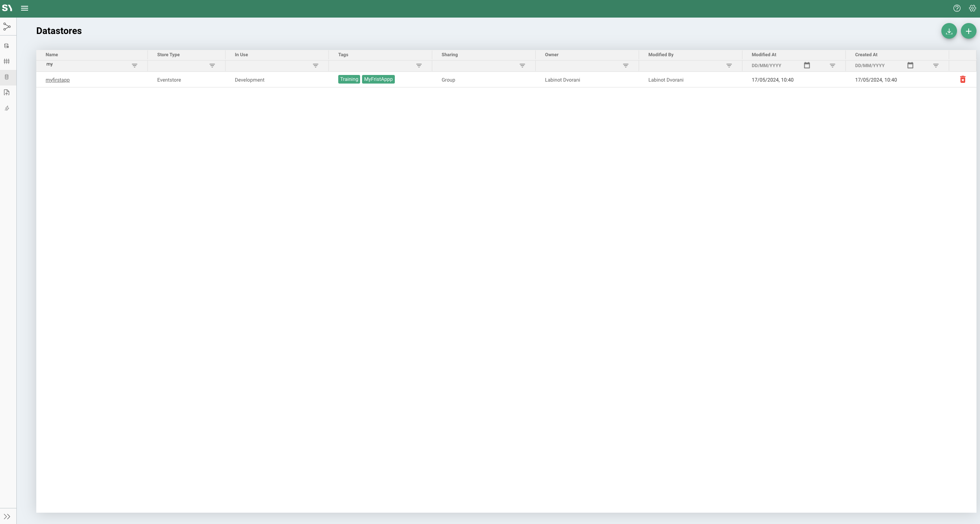Select the Training tag on myfirstapp
The image size is (980, 524).
click(348, 79)
